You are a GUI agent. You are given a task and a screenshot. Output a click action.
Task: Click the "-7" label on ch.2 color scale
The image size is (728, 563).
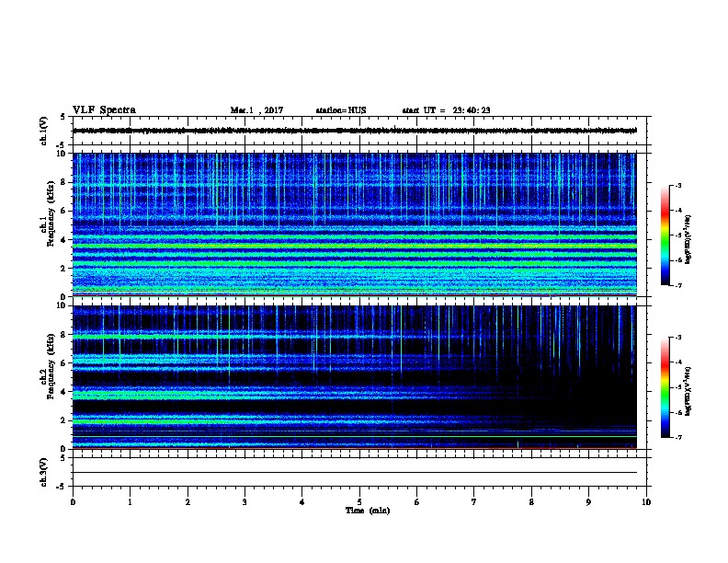click(677, 437)
